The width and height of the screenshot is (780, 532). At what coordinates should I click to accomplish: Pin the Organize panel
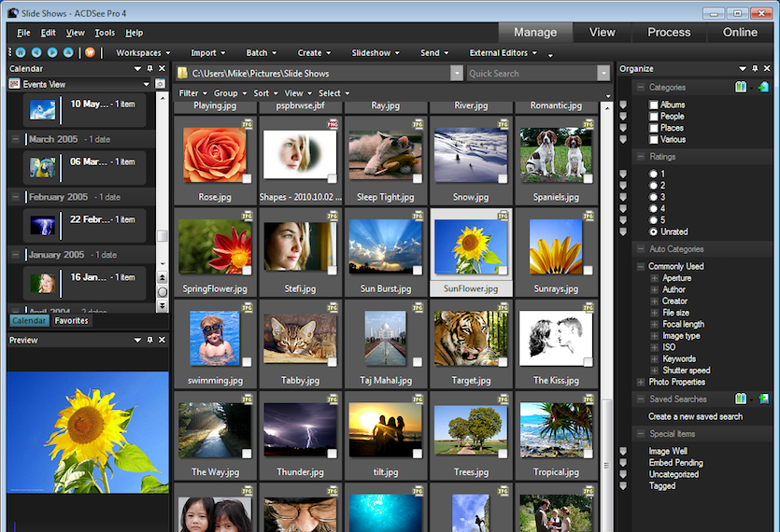coord(755,68)
